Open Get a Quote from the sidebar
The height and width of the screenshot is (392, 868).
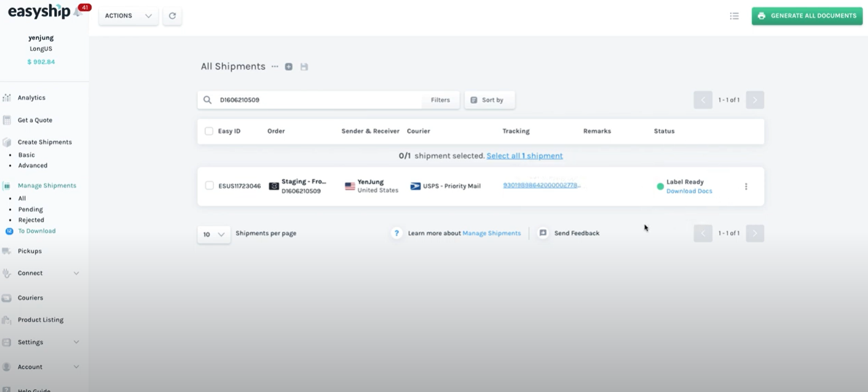tap(35, 120)
